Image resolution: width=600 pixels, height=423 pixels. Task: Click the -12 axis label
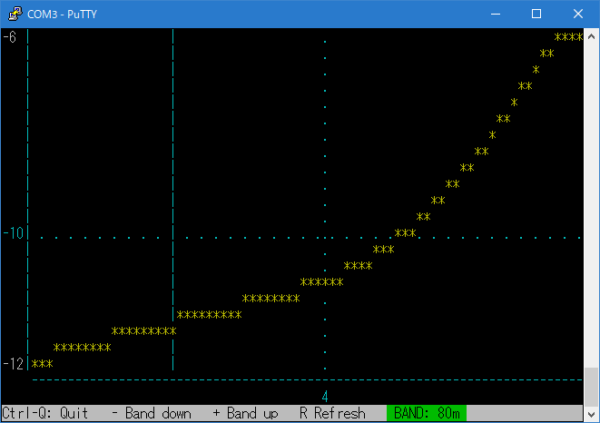[13, 363]
